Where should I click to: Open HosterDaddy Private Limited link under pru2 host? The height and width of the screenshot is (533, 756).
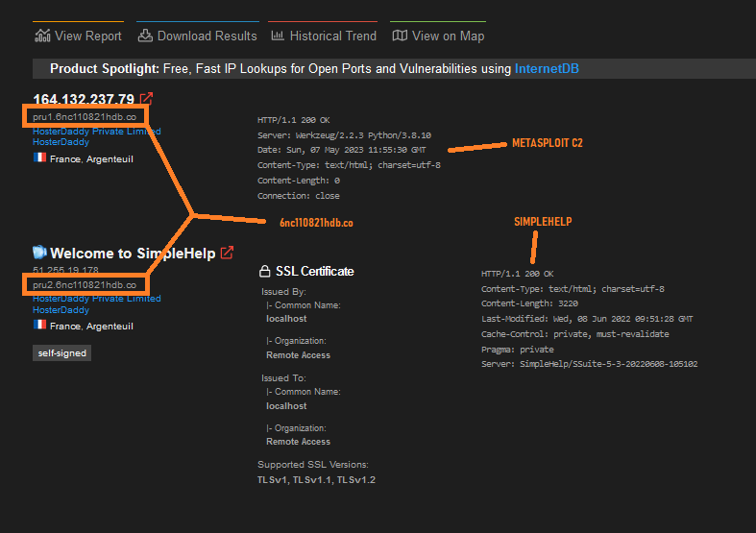96,299
